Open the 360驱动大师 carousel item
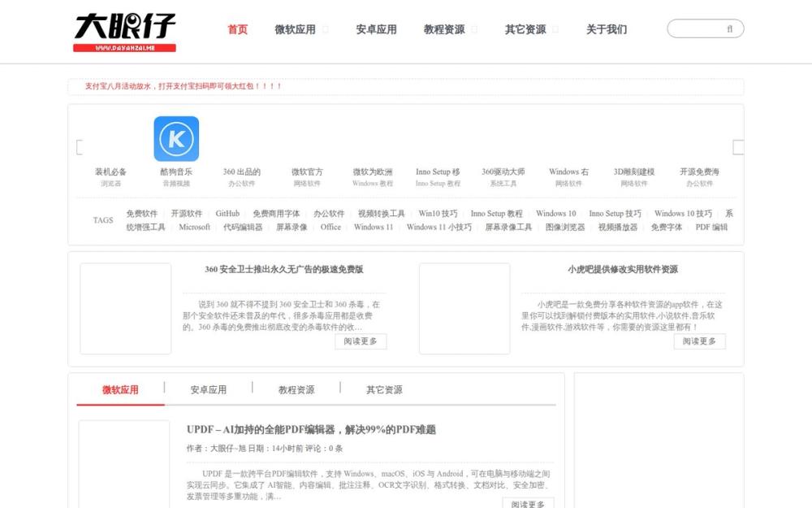This screenshot has height=508, width=812. 503,172
